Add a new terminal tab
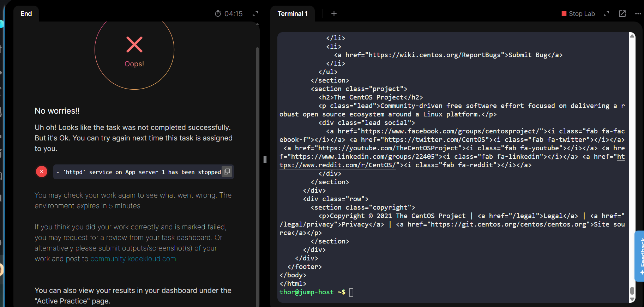This screenshot has width=644, height=307. 334,14
